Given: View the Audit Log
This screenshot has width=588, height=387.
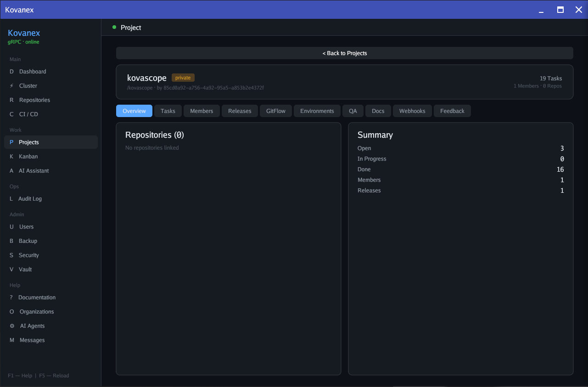Looking at the screenshot, I should (x=31, y=198).
